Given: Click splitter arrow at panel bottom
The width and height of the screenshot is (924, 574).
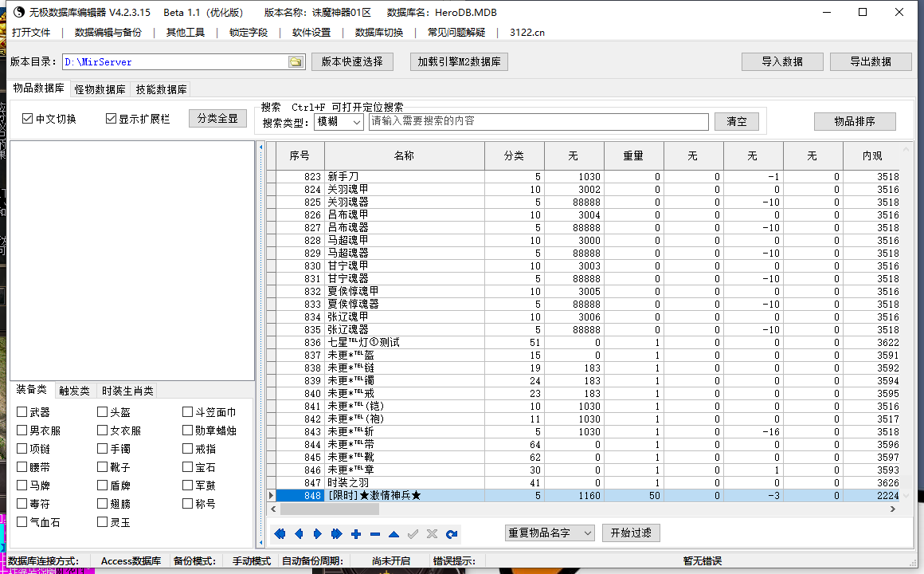Looking at the screenshot, I should [261, 541].
